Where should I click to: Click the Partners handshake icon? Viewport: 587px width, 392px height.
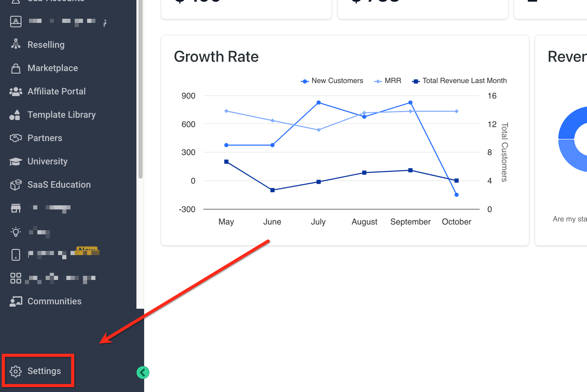(x=15, y=138)
